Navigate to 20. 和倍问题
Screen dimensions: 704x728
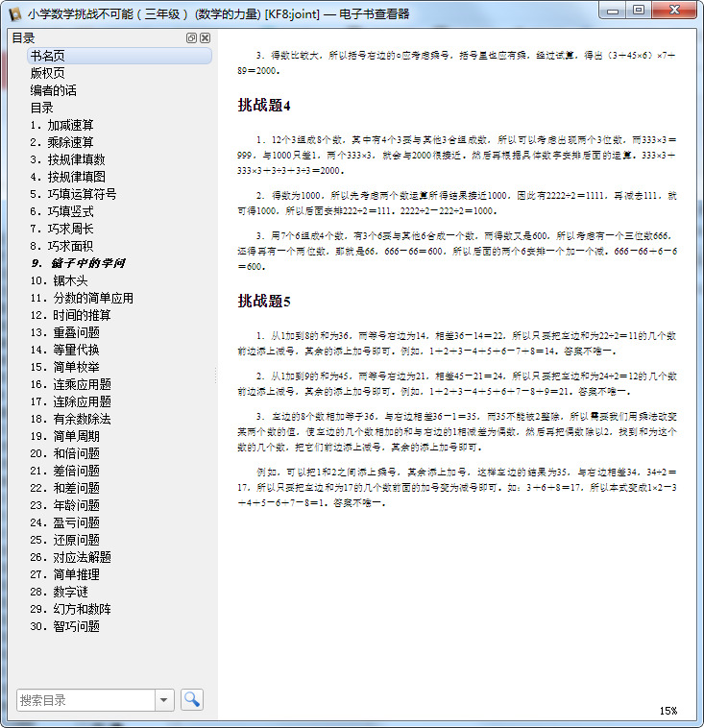pyautogui.click(x=65, y=453)
